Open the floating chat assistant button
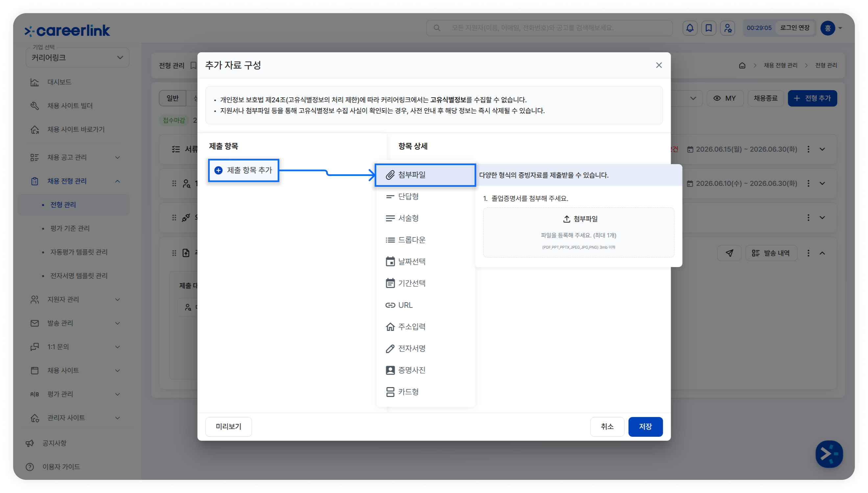Screen dimensions: 868x493 829,454
